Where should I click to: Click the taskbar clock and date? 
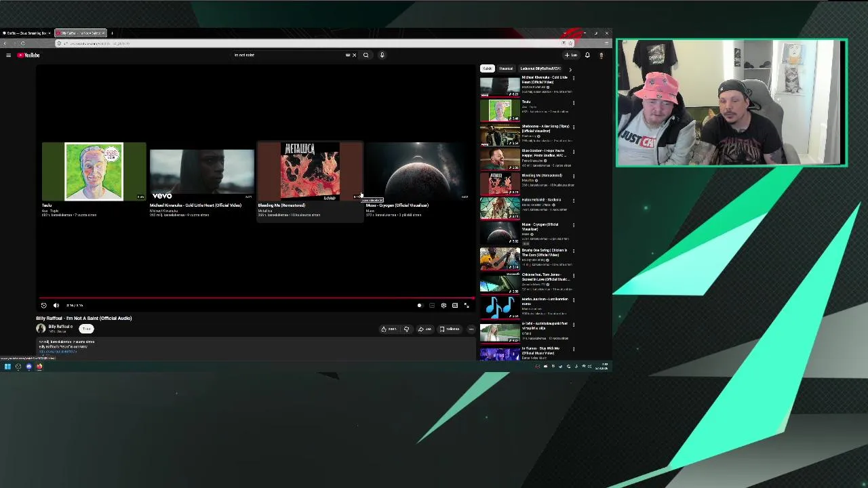click(601, 367)
